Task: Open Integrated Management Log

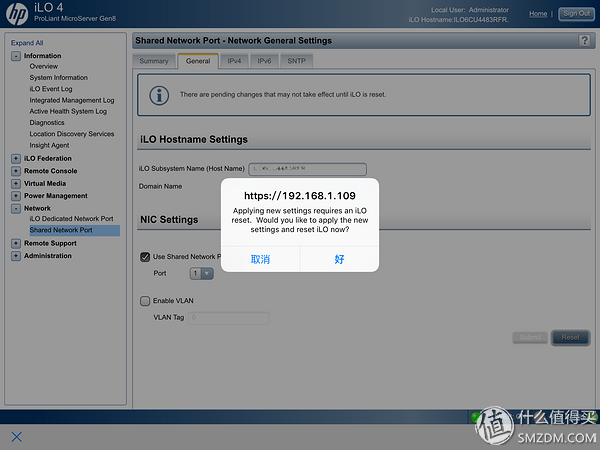Action: point(72,100)
